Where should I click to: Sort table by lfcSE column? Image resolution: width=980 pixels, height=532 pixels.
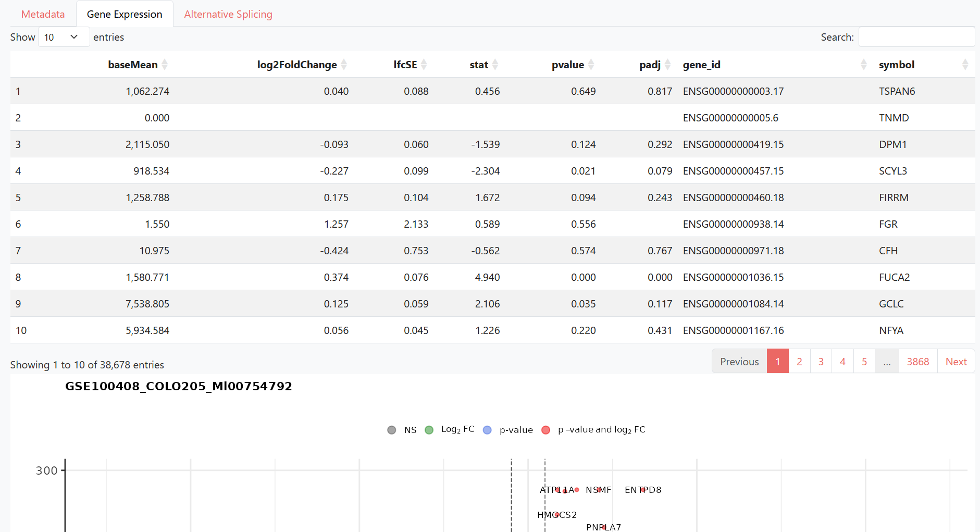tap(394, 65)
